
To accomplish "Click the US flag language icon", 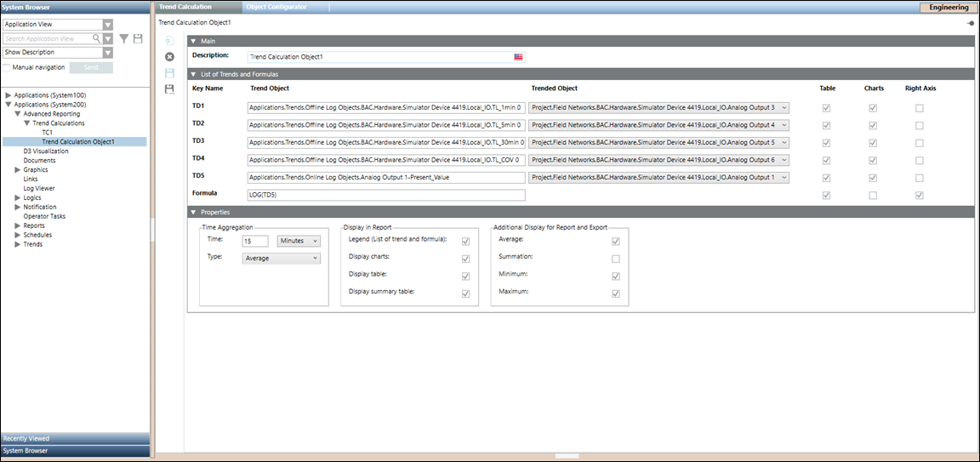I will (518, 57).
